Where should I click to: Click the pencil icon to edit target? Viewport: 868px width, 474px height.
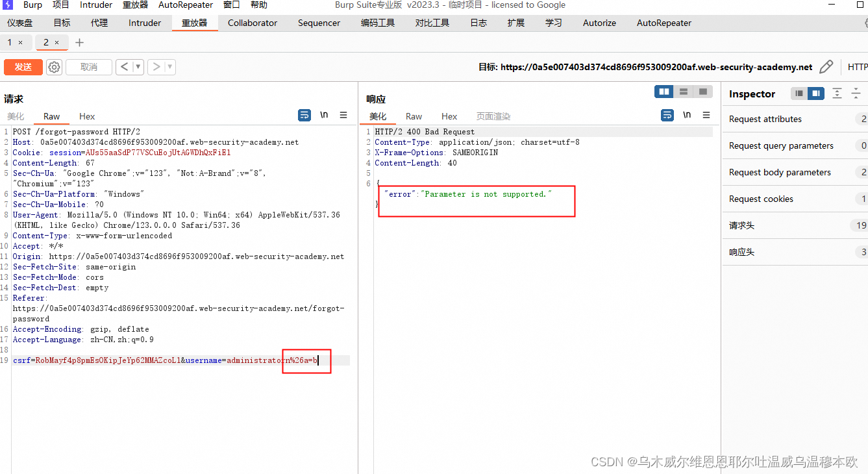coord(826,66)
